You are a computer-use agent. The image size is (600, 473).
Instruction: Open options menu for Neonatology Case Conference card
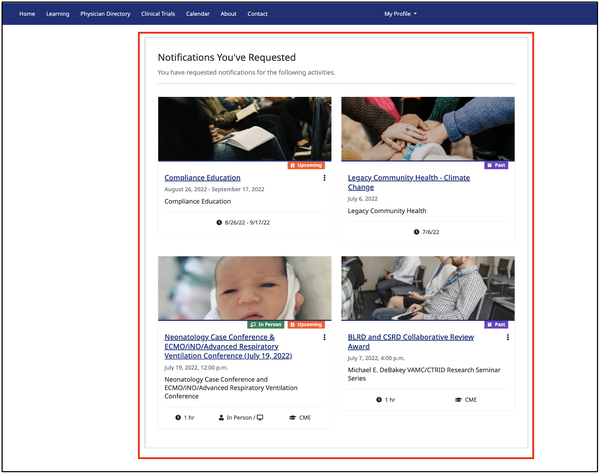324,337
